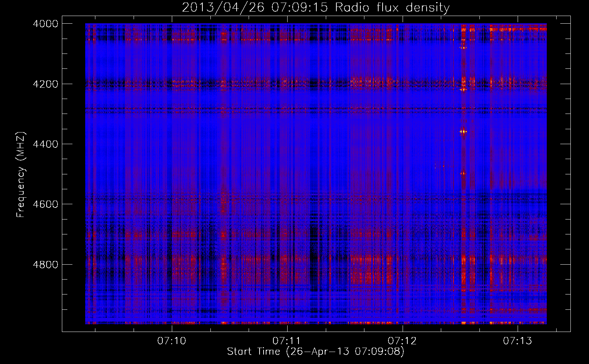The height and width of the screenshot is (364, 589).
Task: Click the bright burst spot near 4500 MHz
Action: point(463,174)
